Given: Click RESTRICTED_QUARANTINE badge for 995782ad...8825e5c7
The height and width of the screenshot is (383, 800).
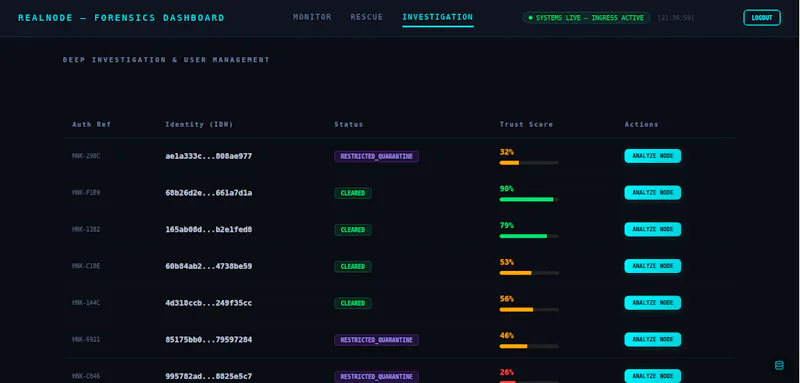Looking at the screenshot, I should coord(377,377).
